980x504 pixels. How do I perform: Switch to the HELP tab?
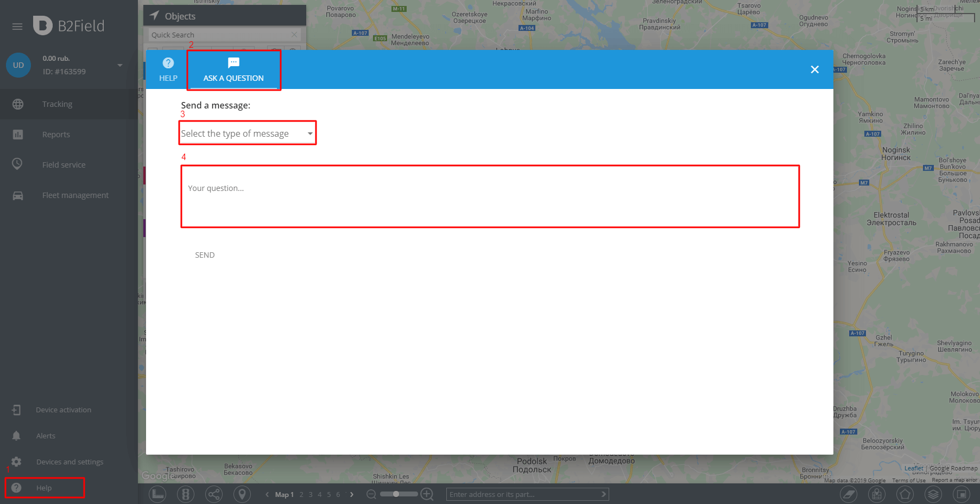168,69
